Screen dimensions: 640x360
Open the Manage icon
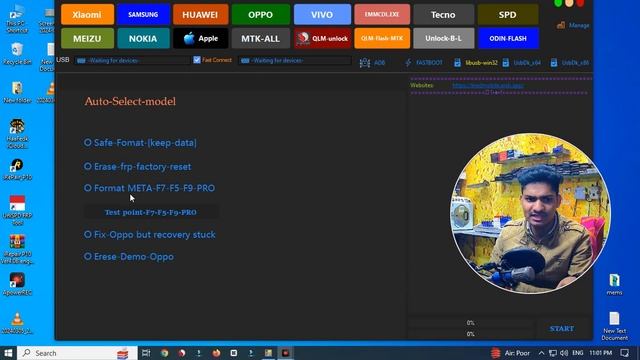561,25
